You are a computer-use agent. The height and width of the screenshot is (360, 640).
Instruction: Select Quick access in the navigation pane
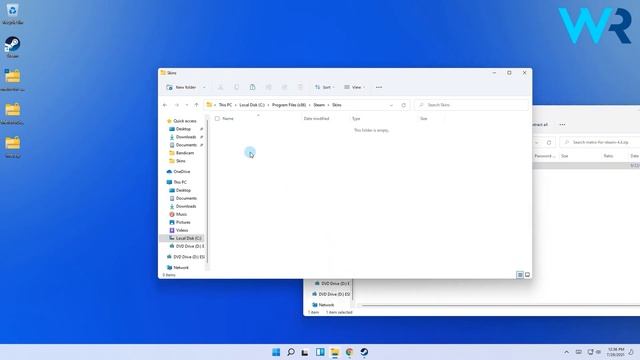click(x=182, y=121)
